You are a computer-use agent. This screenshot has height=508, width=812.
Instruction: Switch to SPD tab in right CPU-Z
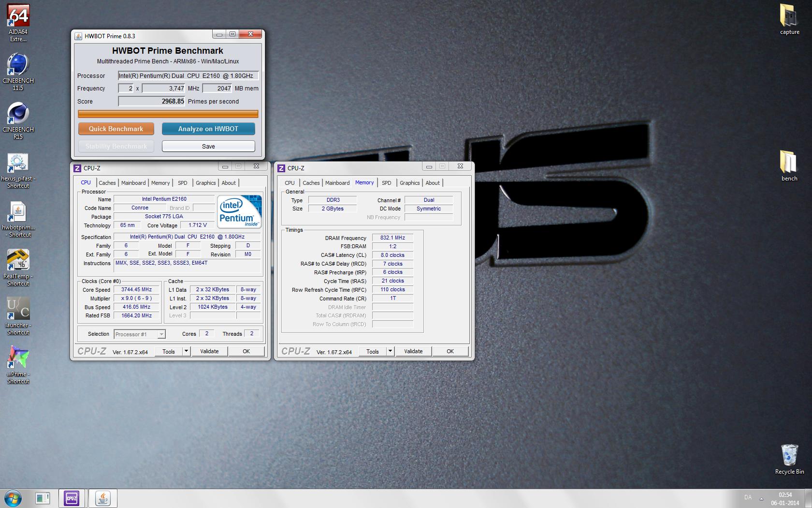tap(387, 183)
